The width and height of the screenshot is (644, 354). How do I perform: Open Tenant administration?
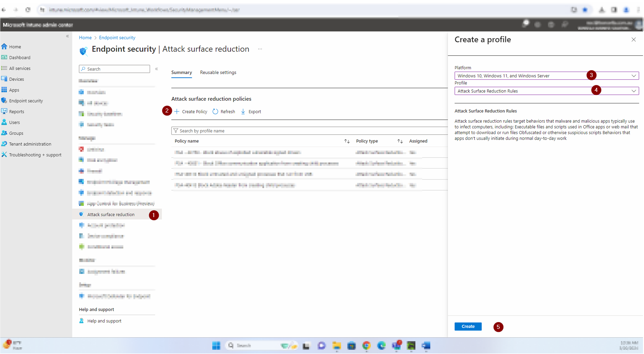(x=27, y=144)
